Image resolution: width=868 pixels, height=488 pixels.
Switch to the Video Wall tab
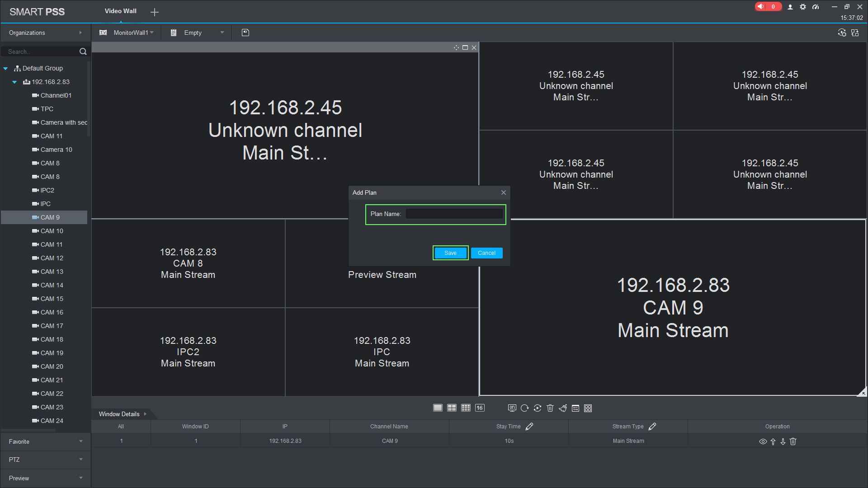pyautogui.click(x=120, y=11)
